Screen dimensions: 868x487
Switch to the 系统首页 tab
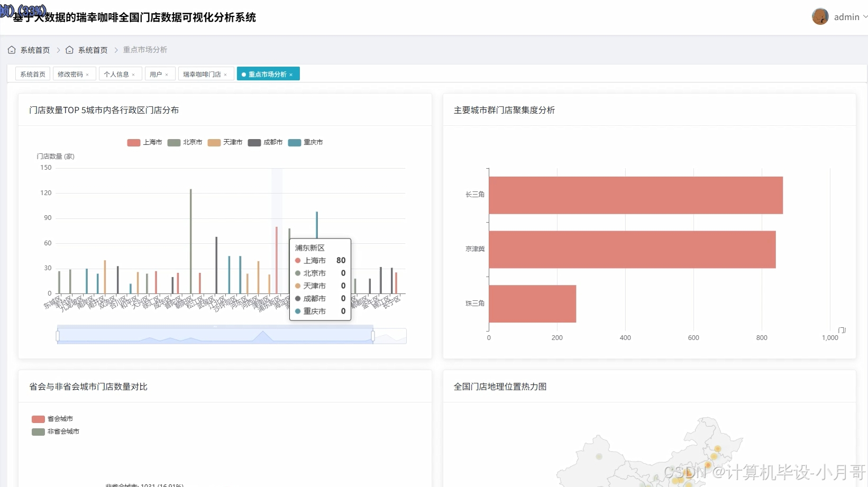pos(33,74)
